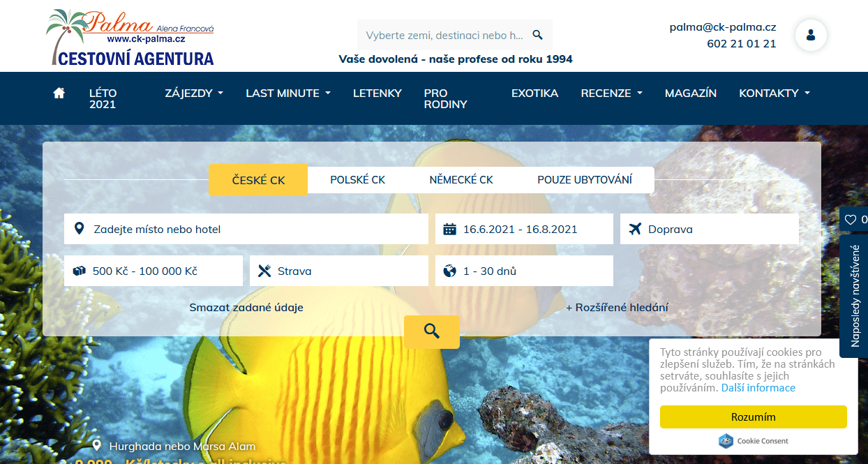The height and width of the screenshot is (464, 868).
Task: Focus the top destination search field
Action: tap(455, 35)
